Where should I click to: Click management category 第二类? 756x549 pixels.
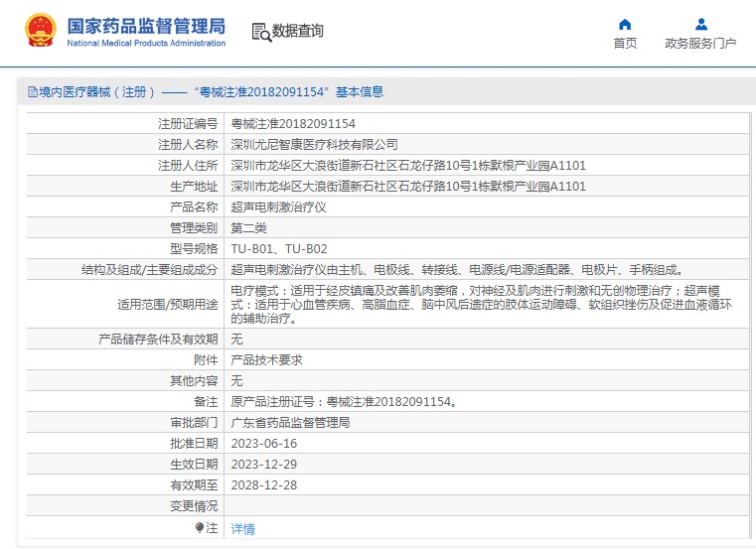tap(248, 228)
